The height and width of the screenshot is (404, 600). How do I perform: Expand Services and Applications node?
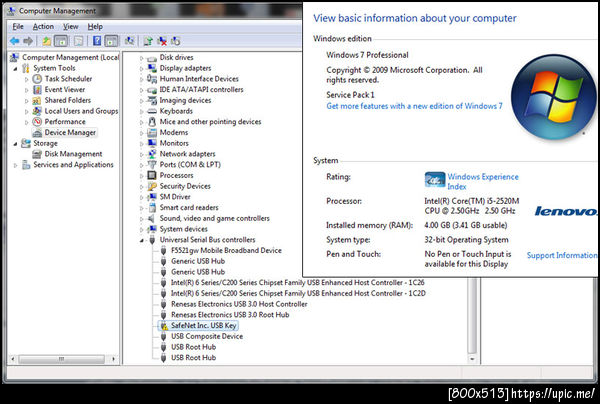pyautogui.click(x=16, y=165)
